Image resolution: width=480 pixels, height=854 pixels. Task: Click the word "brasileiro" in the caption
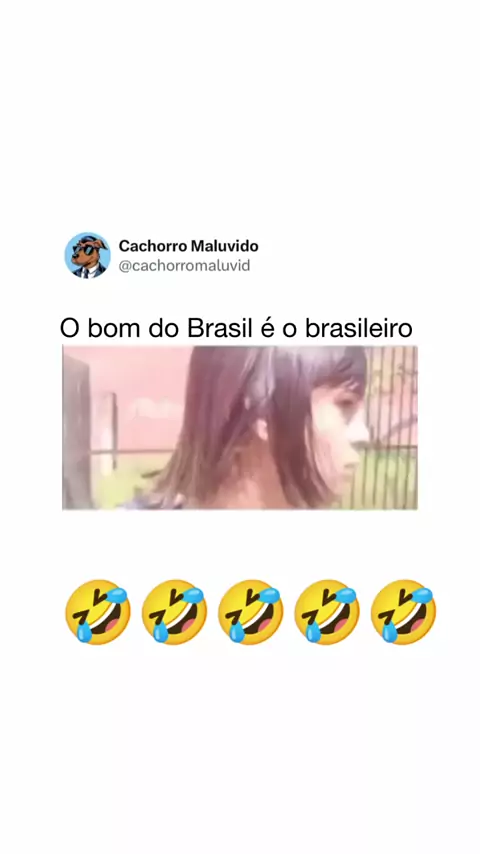(x=359, y=329)
